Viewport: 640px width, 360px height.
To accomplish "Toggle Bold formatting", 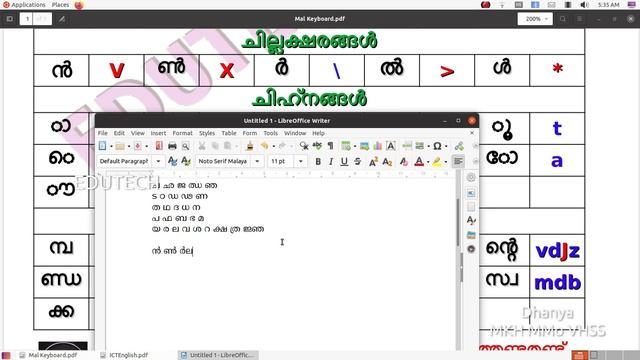I will coord(318,162).
